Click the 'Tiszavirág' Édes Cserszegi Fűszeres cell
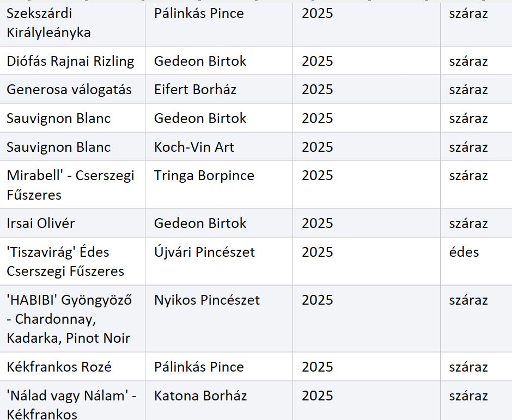Screen dimensions: 512x420 pos(72,261)
